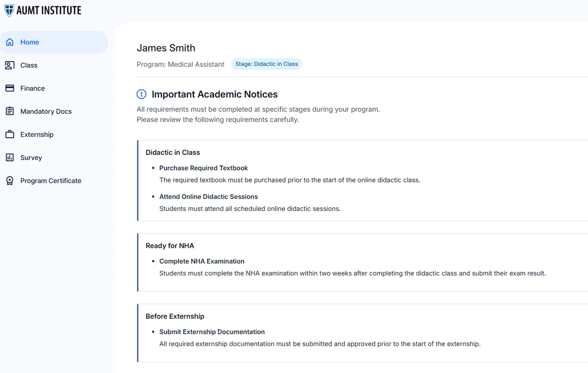Click the Stage: Didactic in Class badge
588x373 pixels.
tap(266, 64)
